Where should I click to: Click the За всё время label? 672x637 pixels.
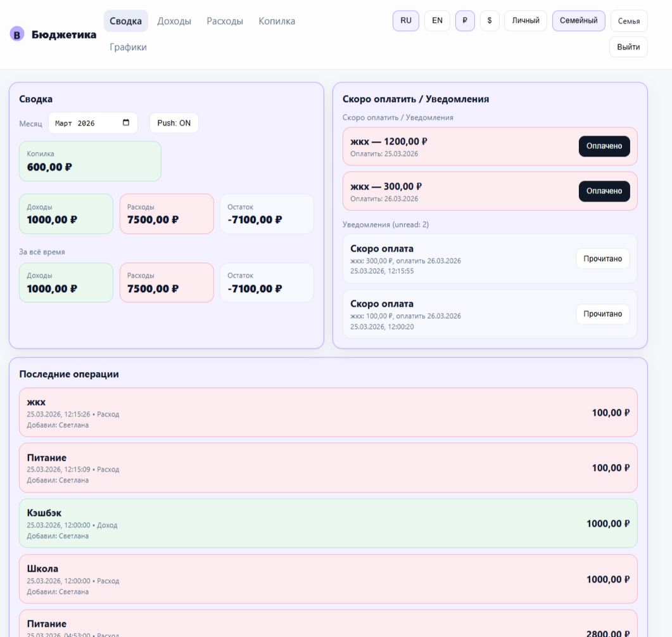pos(42,252)
